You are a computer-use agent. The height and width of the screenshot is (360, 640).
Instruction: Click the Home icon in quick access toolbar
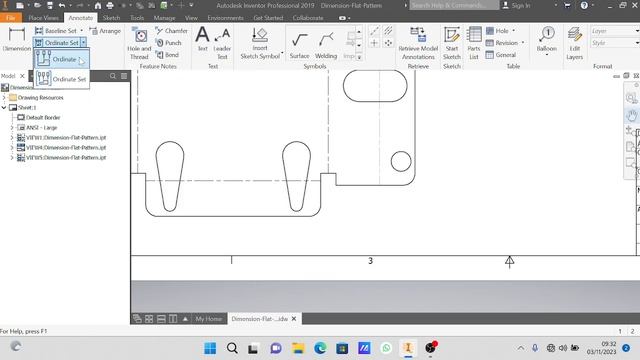(x=98, y=5)
